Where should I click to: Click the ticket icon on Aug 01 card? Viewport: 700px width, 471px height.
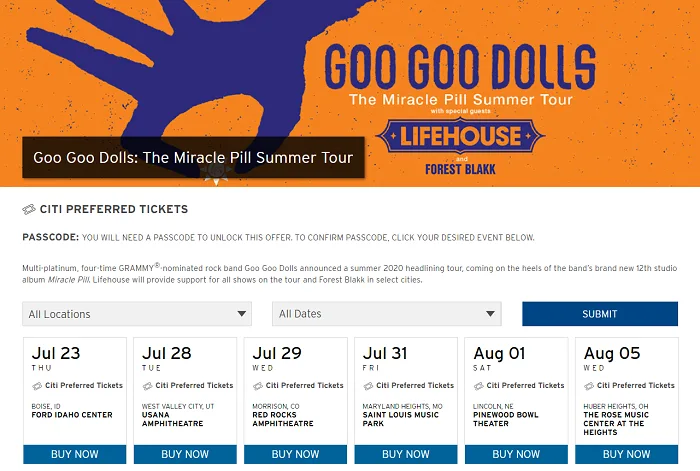(480, 385)
